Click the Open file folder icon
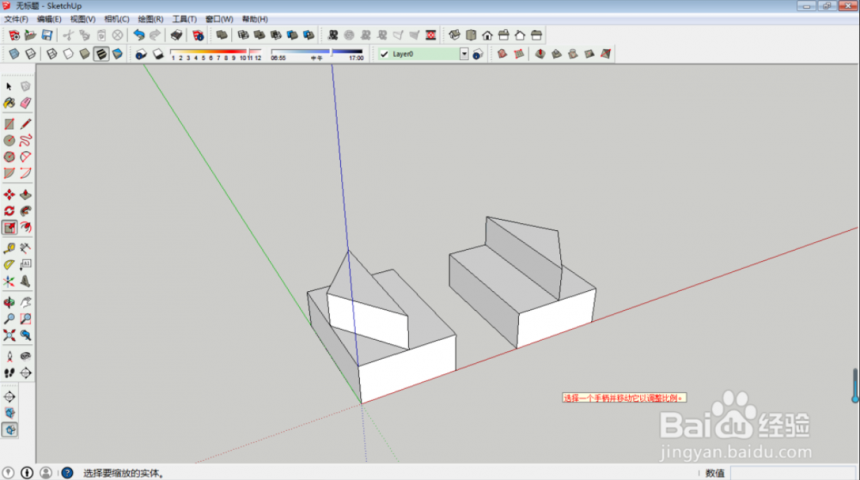860x480 pixels. click(x=31, y=36)
